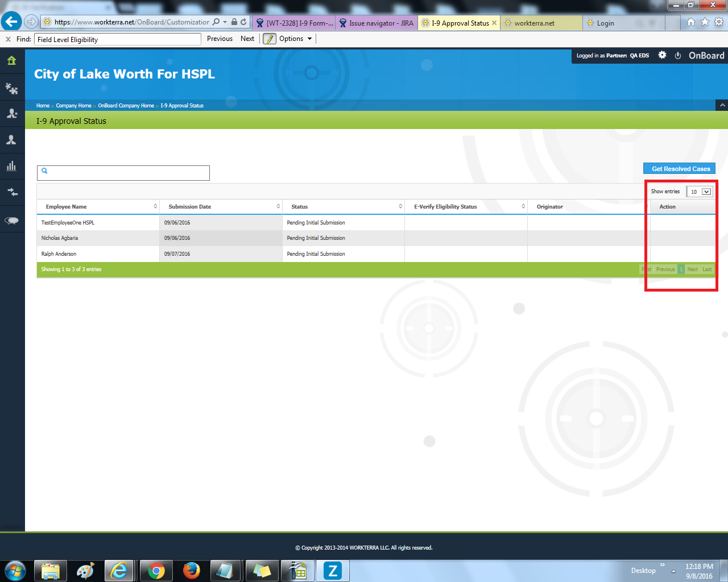Open the puzzle pieces sidebar icon

click(x=12, y=88)
